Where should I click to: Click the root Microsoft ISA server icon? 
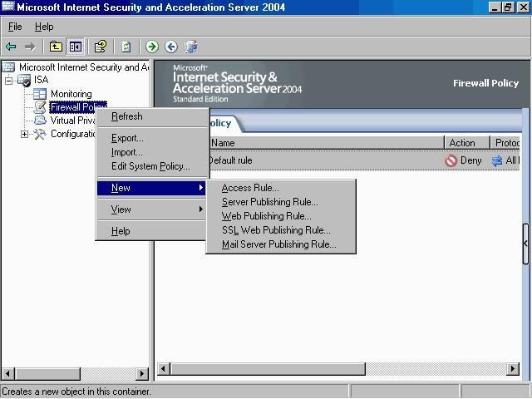[x=8, y=66]
